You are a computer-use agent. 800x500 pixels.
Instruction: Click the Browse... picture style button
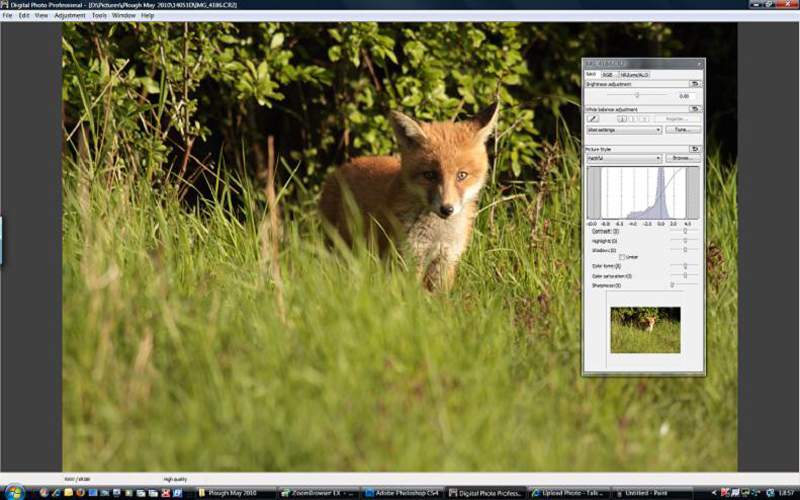[x=682, y=158]
